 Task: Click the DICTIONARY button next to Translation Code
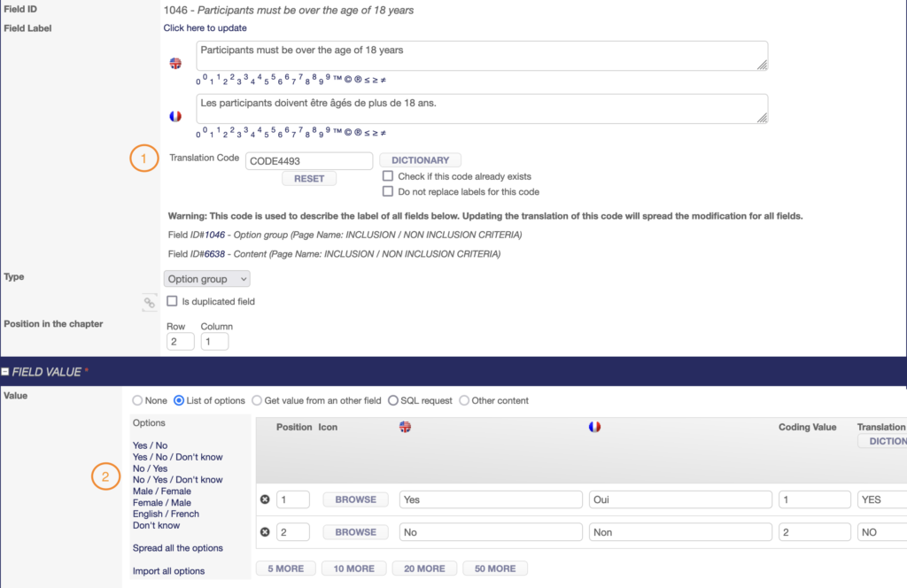[421, 160]
